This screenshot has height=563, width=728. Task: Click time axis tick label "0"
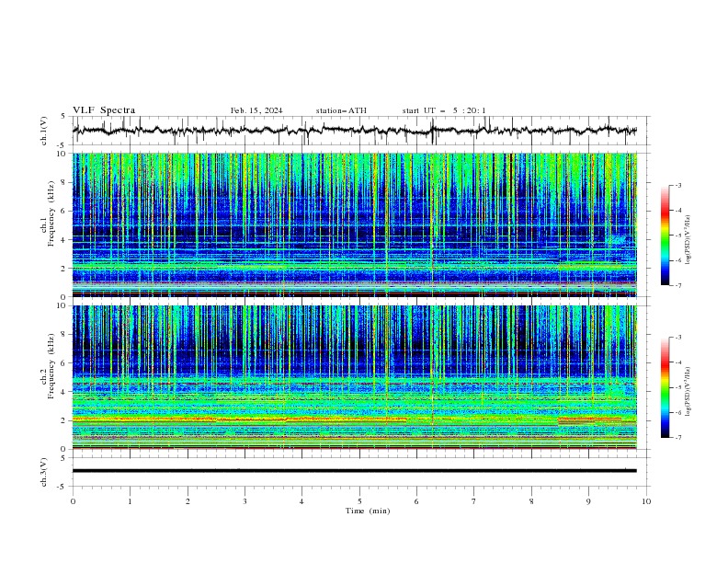point(73,501)
